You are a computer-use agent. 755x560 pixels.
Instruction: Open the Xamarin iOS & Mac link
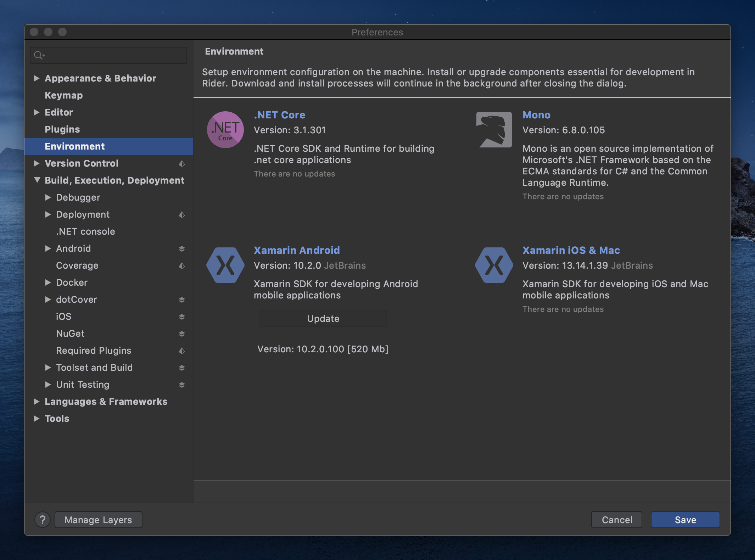point(571,250)
